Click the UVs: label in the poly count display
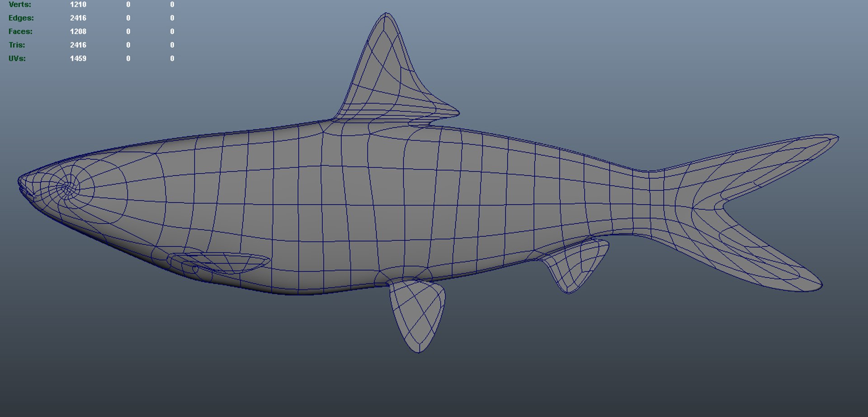 pyautogui.click(x=17, y=59)
